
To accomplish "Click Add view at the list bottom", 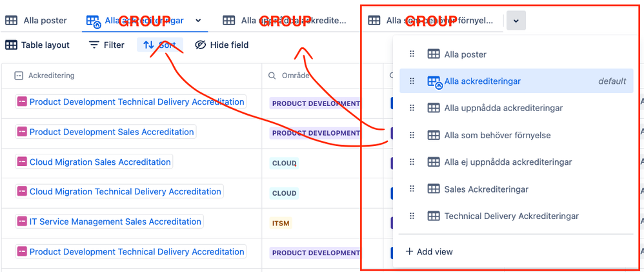I will [x=429, y=251].
